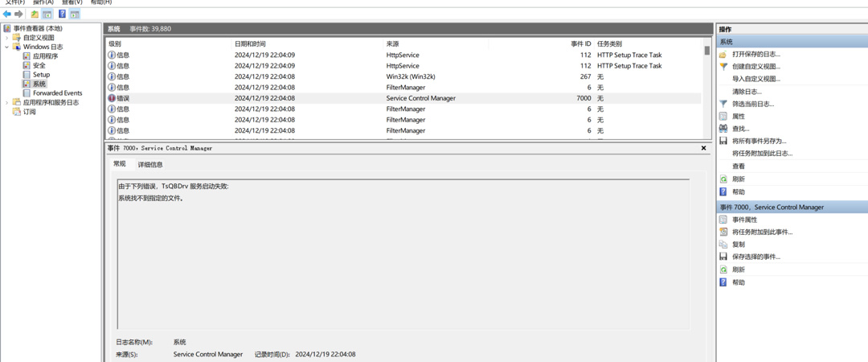Click 清除日志... in the actions pane
This screenshot has height=362, width=868.
747,92
